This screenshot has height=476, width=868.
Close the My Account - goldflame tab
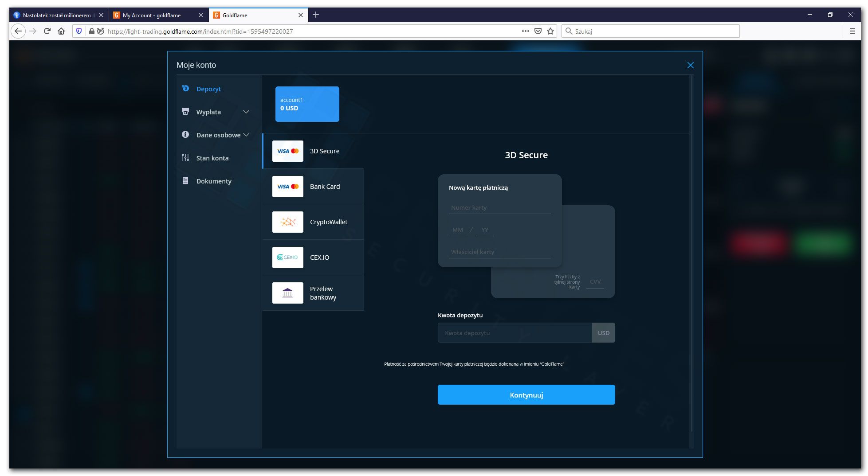(201, 15)
